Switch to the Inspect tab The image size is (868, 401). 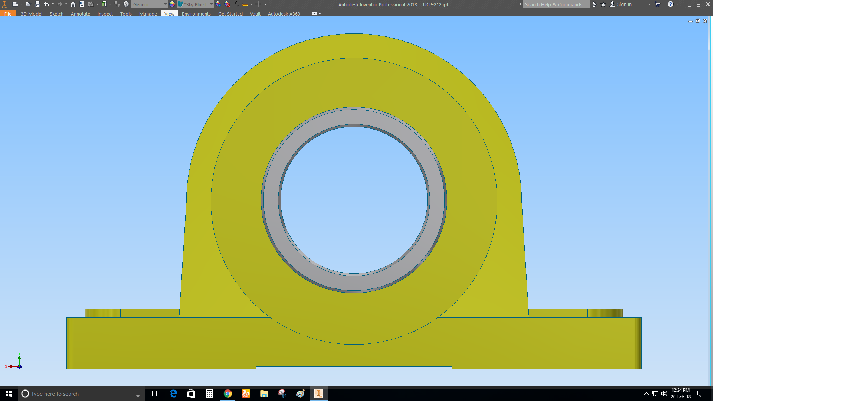pyautogui.click(x=105, y=14)
